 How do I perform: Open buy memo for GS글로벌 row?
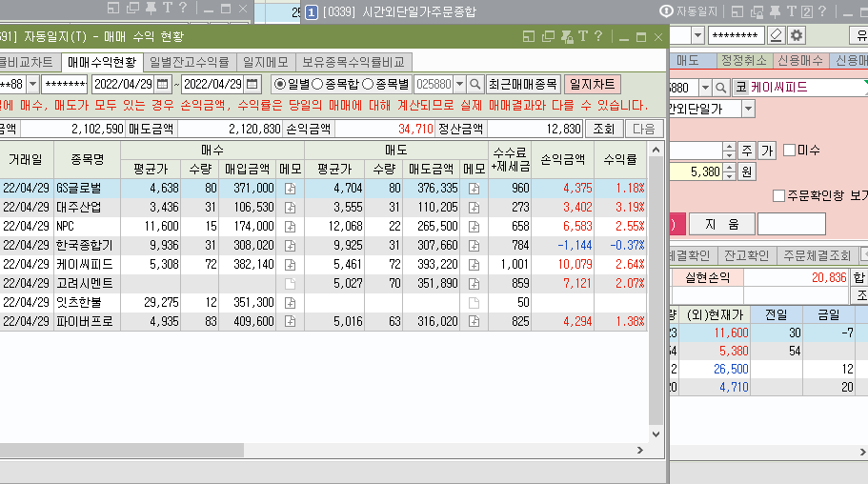pos(290,189)
